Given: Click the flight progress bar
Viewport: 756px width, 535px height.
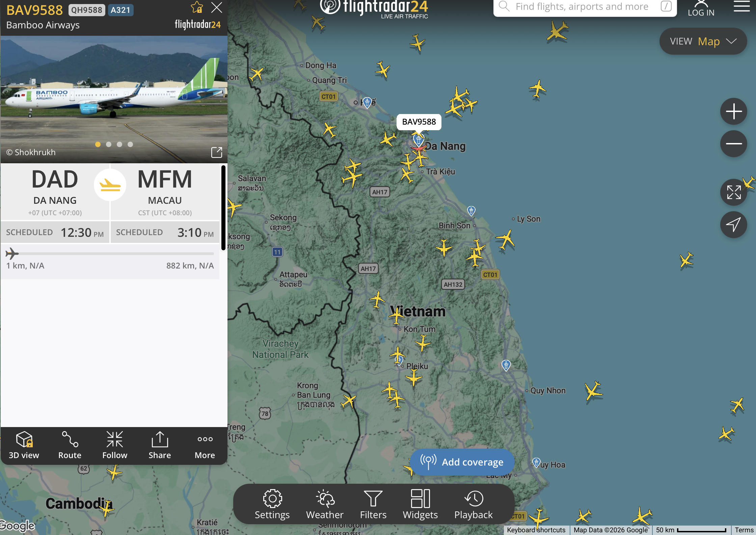Looking at the screenshot, I should 110,254.
